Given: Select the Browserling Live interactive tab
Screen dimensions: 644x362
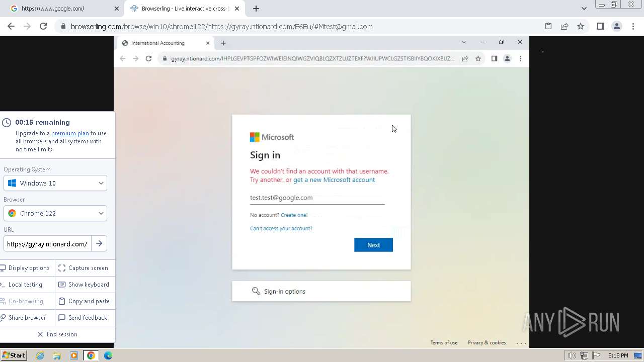Looking at the screenshot, I should point(185,9).
